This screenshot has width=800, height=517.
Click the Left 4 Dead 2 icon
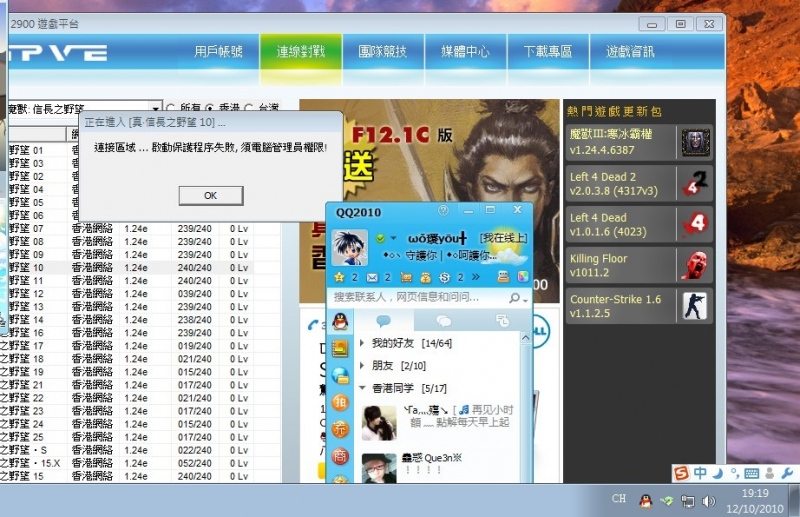pos(696,183)
